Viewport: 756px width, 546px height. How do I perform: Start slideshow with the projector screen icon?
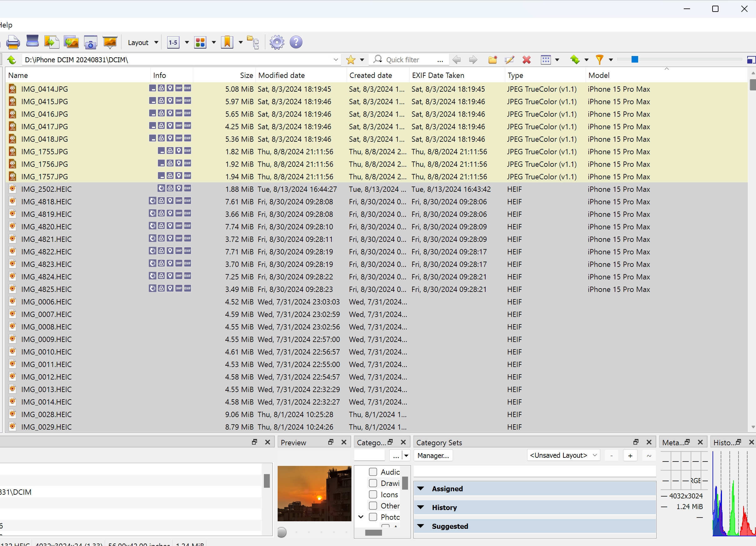point(110,42)
